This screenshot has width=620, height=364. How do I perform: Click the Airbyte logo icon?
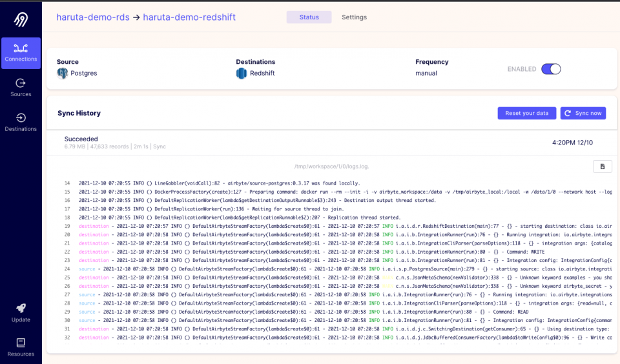click(21, 19)
